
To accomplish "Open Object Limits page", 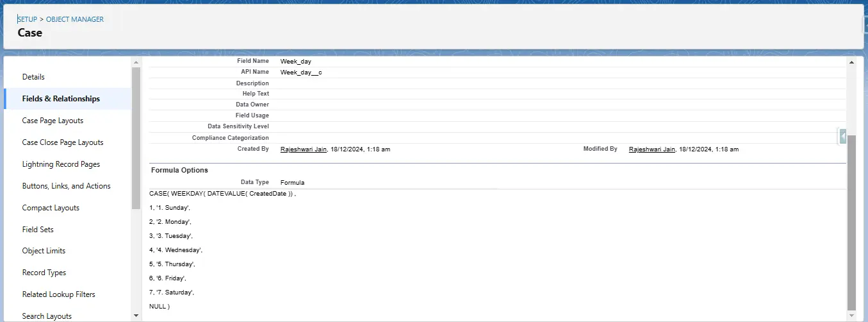I will click(44, 251).
